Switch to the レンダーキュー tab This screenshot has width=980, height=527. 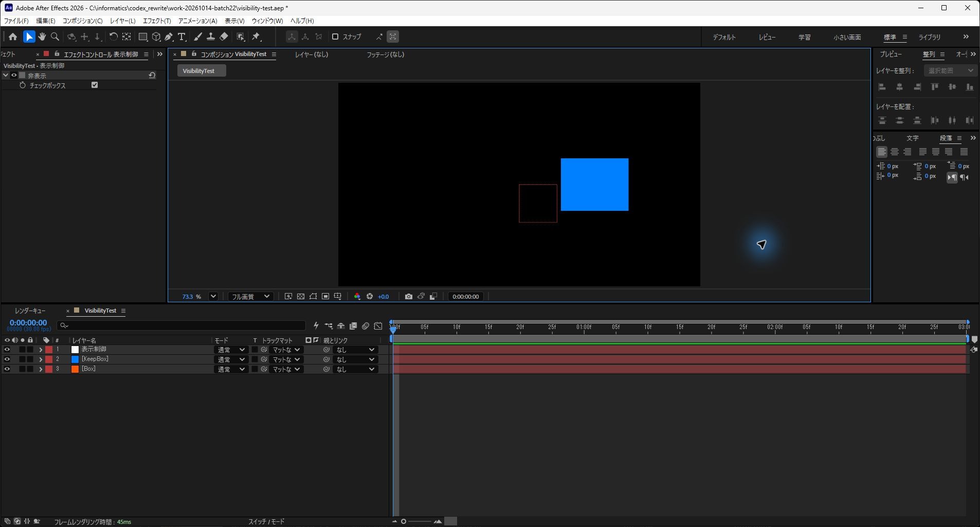coord(30,311)
